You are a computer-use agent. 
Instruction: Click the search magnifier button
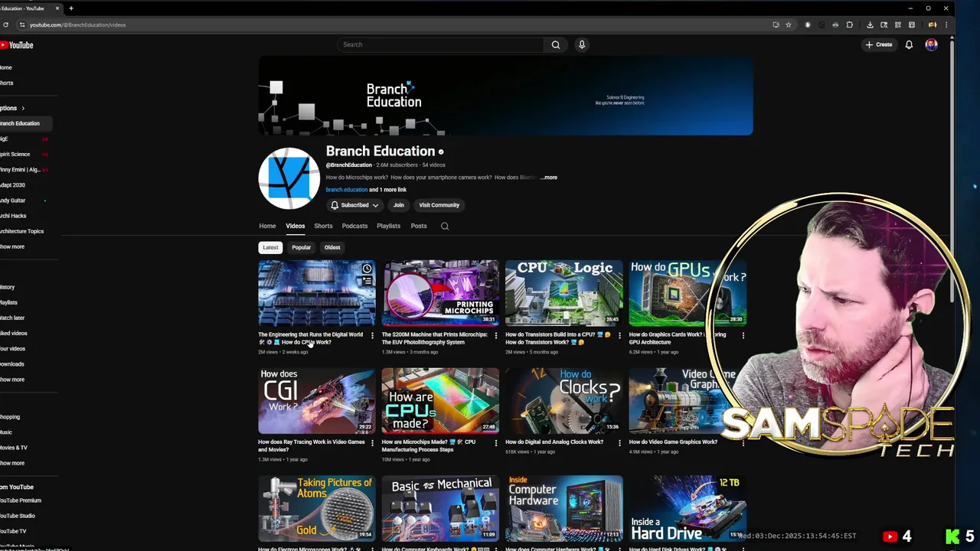pos(556,44)
